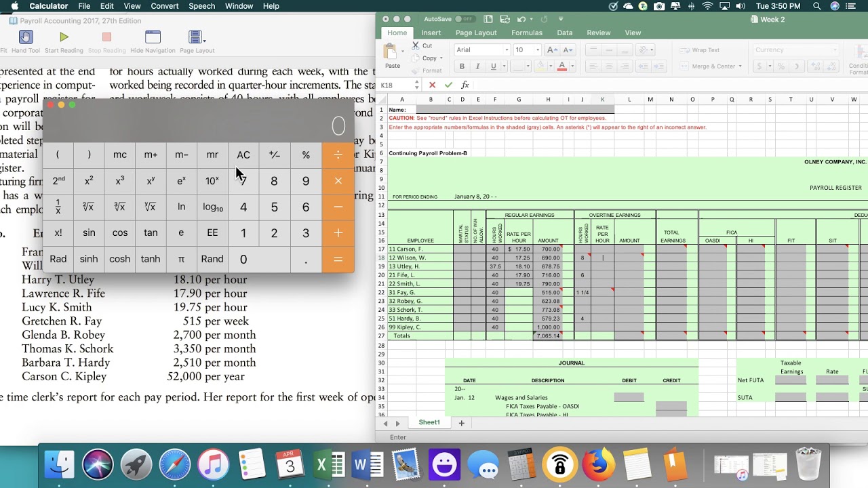
Task: Click the Percent Style icon in Excel
Action: click(781, 66)
